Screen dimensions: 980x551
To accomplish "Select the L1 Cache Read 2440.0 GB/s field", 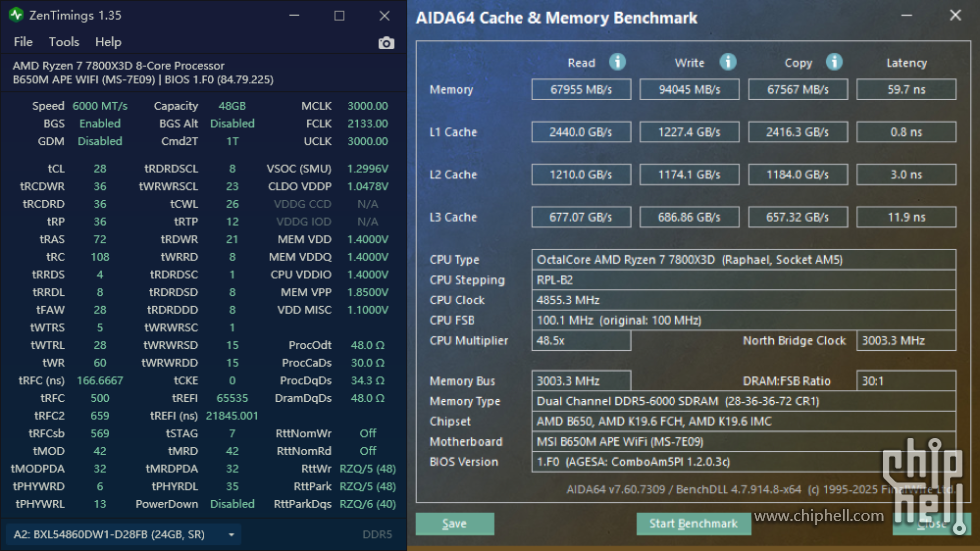I will pyautogui.click(x=581, y=132).
